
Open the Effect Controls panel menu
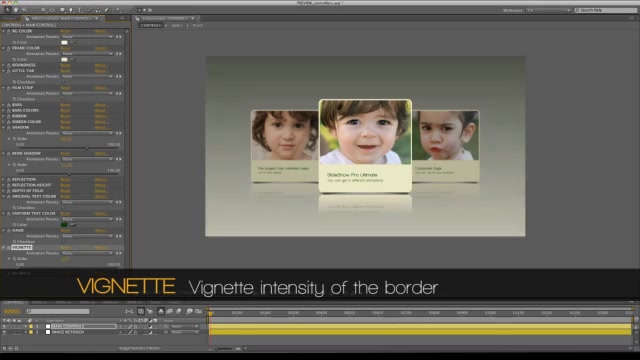click(122, 18)
